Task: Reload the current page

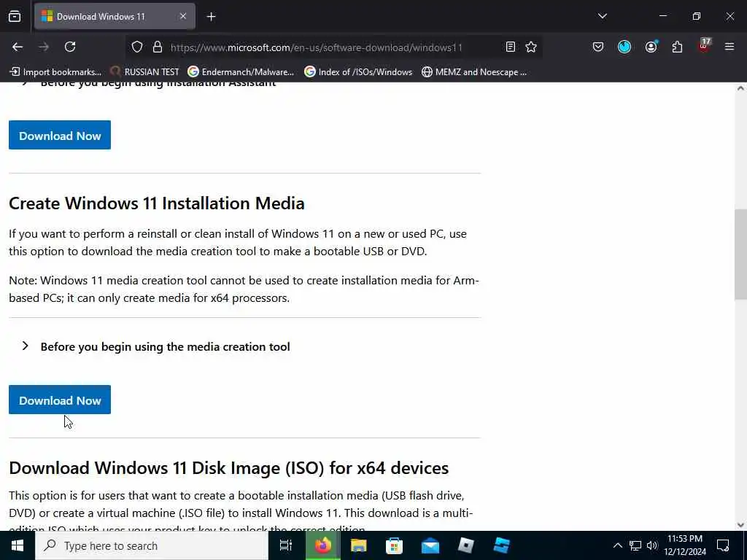Action: coord(70,47)
